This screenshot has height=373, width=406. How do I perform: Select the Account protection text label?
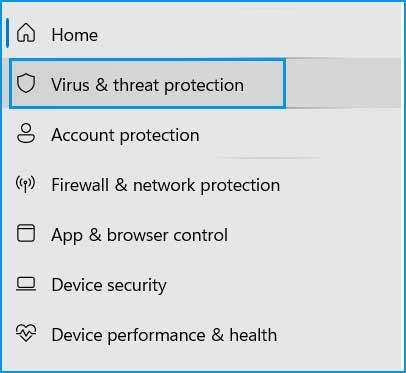pyautogui.click(x=125, y=135)
